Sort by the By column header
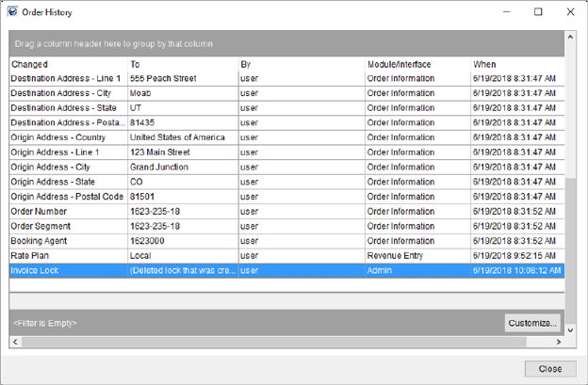Viewport: 588px width, 385px height. coord(301,64)
